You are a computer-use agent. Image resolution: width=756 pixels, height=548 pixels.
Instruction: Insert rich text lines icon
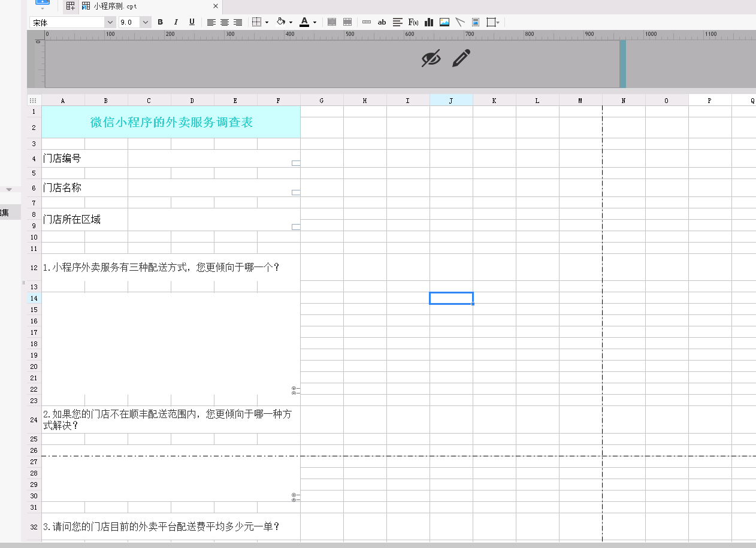coord(398,22)
